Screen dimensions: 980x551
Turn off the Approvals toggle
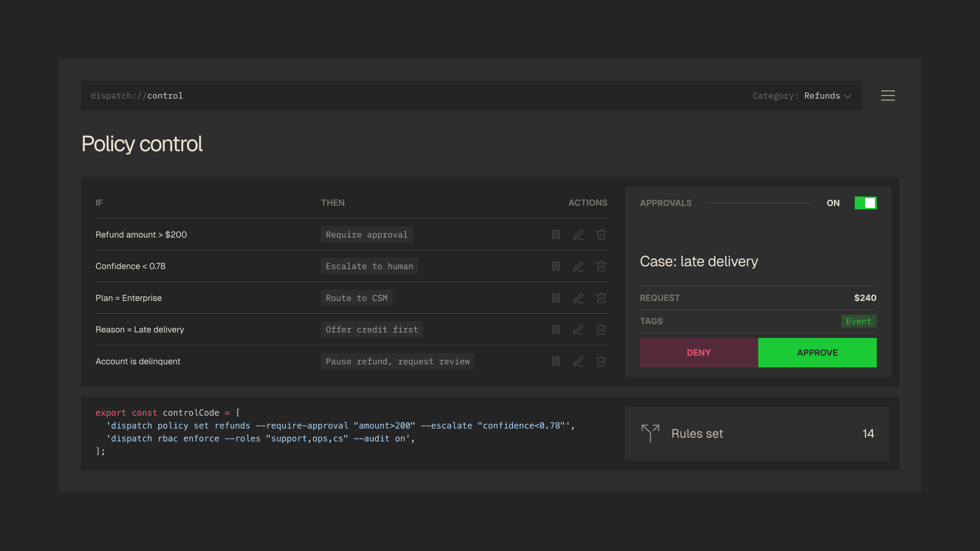(865, 203)
